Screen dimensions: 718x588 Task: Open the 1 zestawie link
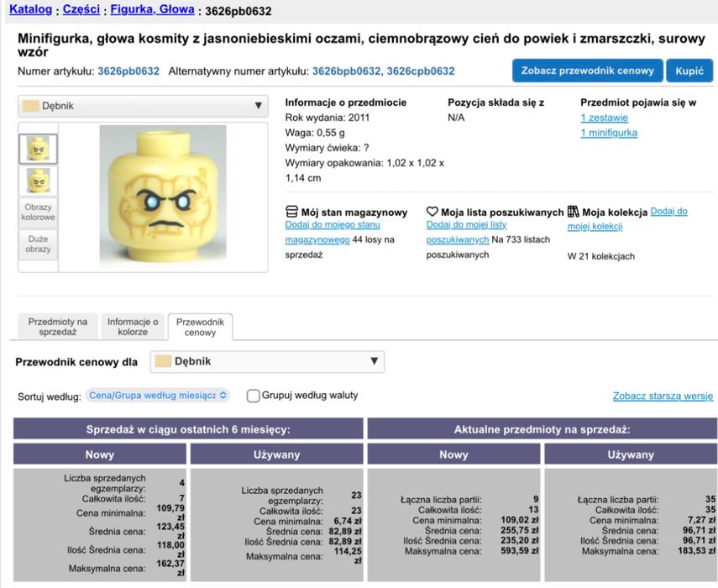pyautogui.click(x=604, y=118)
